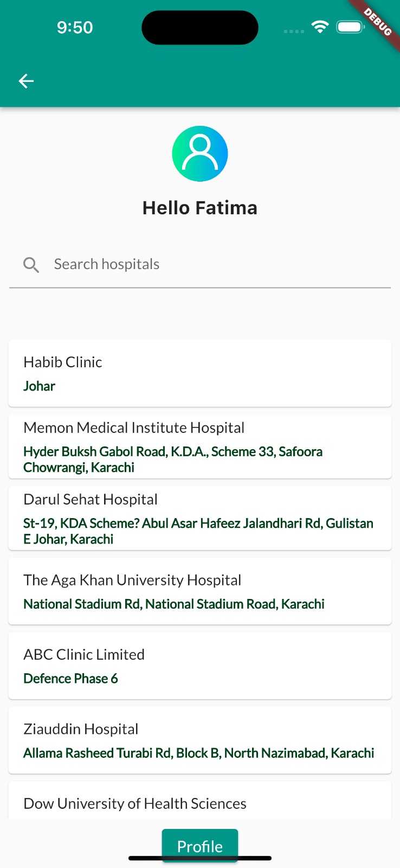Tap the battery indicator in status bar
Image resolution: width=400 pixels, height=868 pixels.
pyautogui.click(x=350, y=26)
